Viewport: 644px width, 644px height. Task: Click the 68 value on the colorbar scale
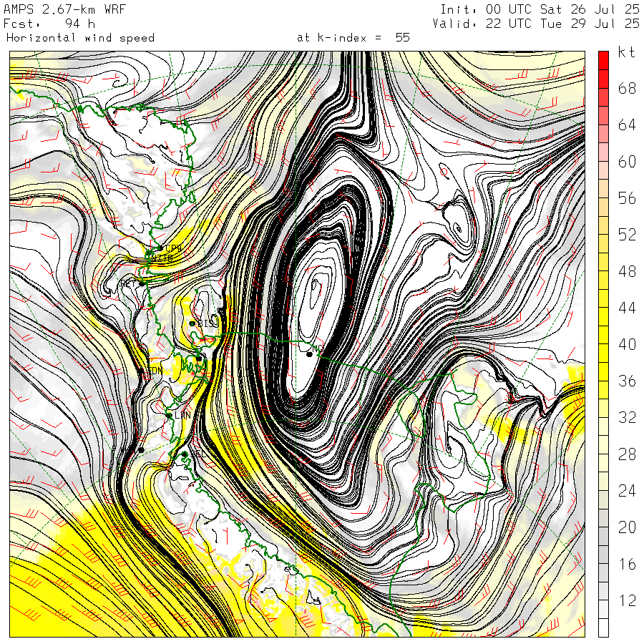(627, 88)
